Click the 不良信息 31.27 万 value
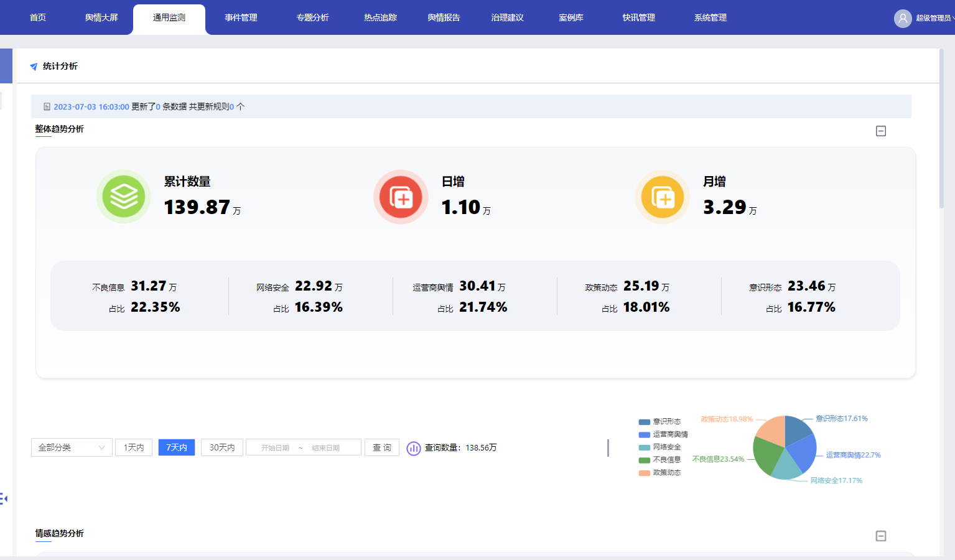The image size is (955, 560). (x=154, y=286)
